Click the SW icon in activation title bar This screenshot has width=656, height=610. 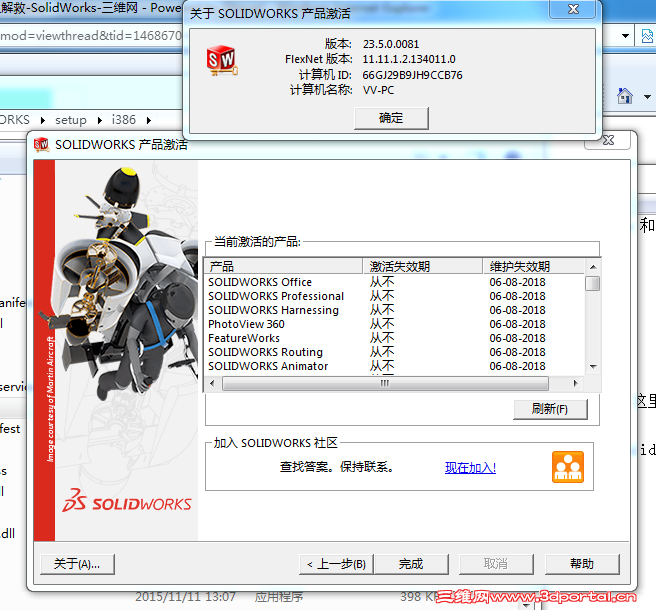click(41, 145)
